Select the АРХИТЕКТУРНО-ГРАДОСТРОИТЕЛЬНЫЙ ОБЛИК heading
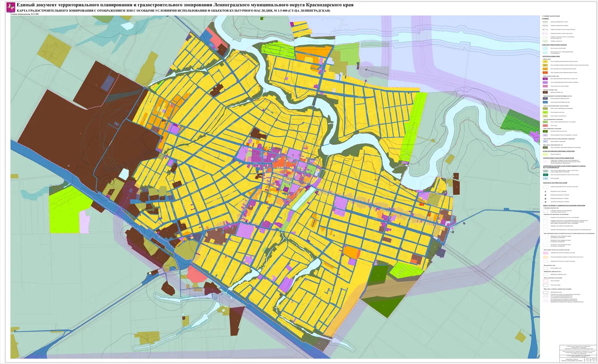This screenshot has width=598, height=364. pyautogui.click(x=558, y=158)
